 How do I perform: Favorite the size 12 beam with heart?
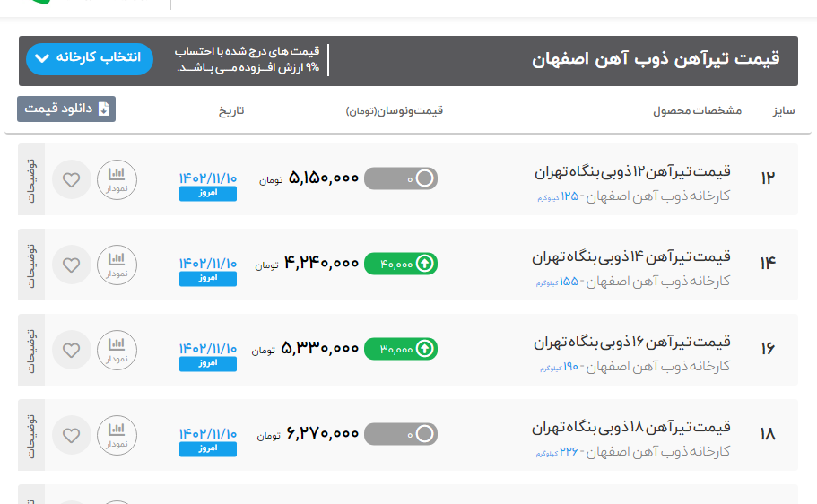72,179
